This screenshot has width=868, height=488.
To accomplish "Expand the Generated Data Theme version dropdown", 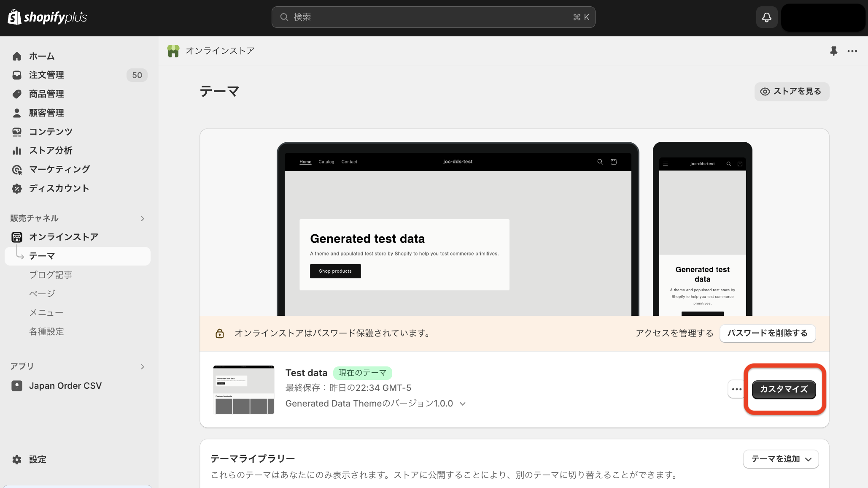I will coord(463,404).
